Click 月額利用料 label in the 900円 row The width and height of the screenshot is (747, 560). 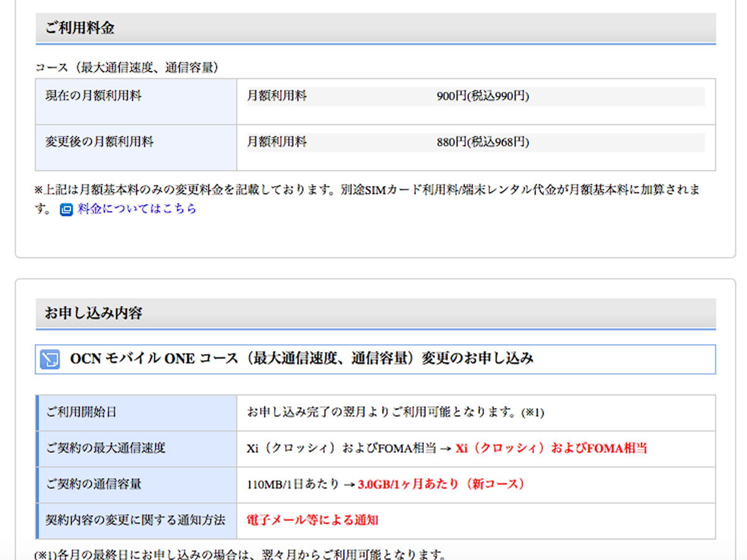277,96
